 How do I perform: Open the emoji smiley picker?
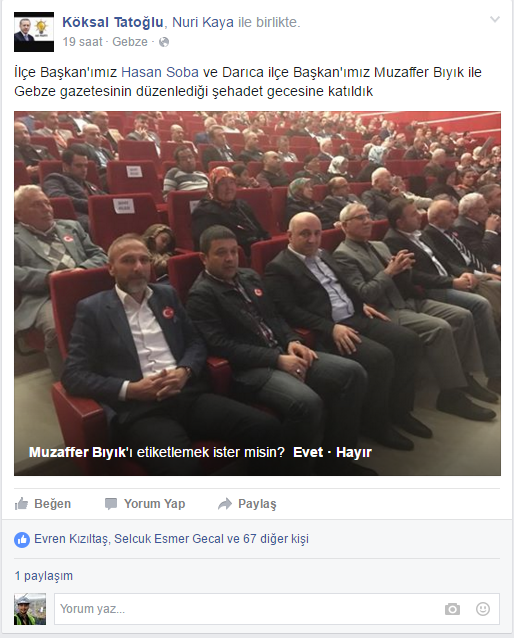pos(483,609)
